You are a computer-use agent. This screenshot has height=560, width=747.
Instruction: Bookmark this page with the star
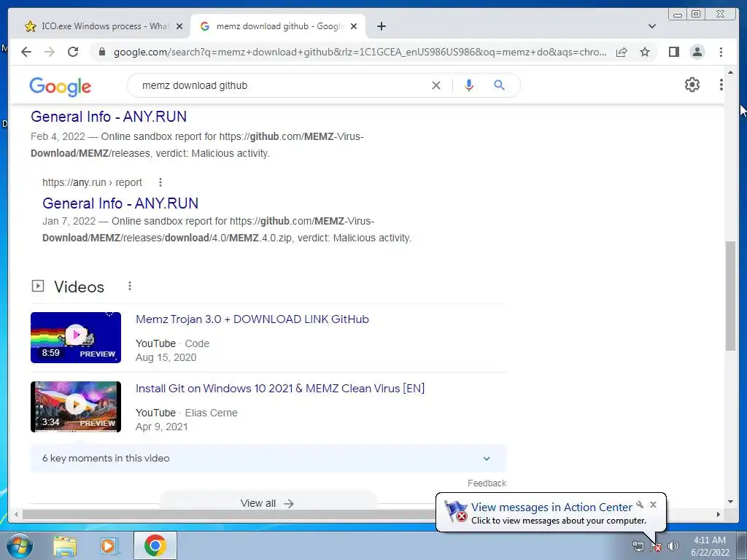click(645, 52)
